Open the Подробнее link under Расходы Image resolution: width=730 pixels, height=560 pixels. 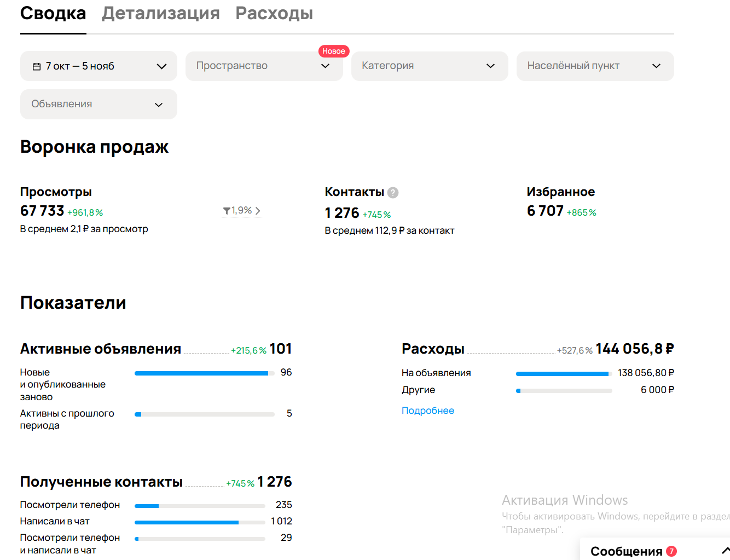pos(428,411)
